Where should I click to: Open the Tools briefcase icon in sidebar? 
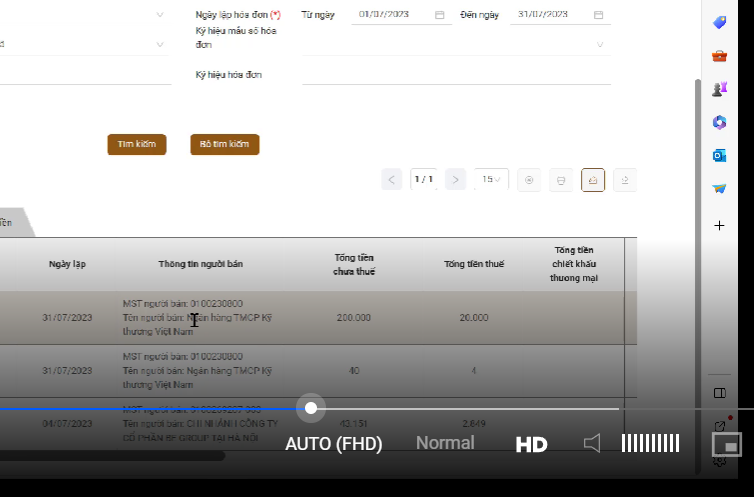coord(719,56)
